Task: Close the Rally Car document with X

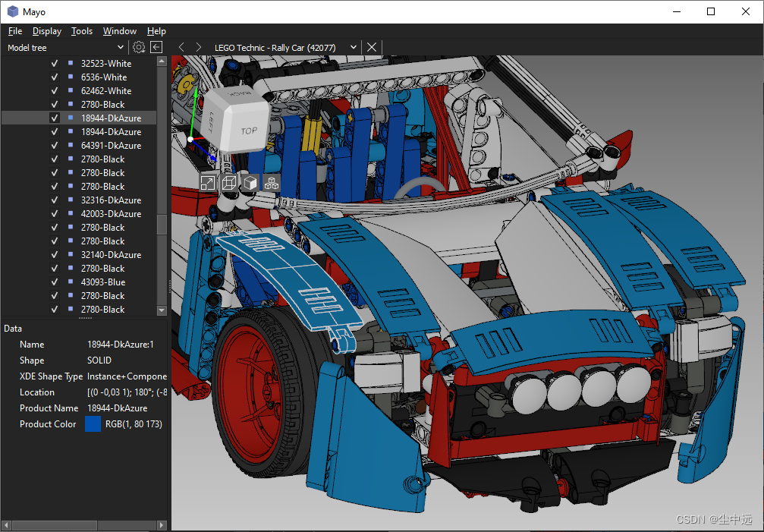Action: 372,47
